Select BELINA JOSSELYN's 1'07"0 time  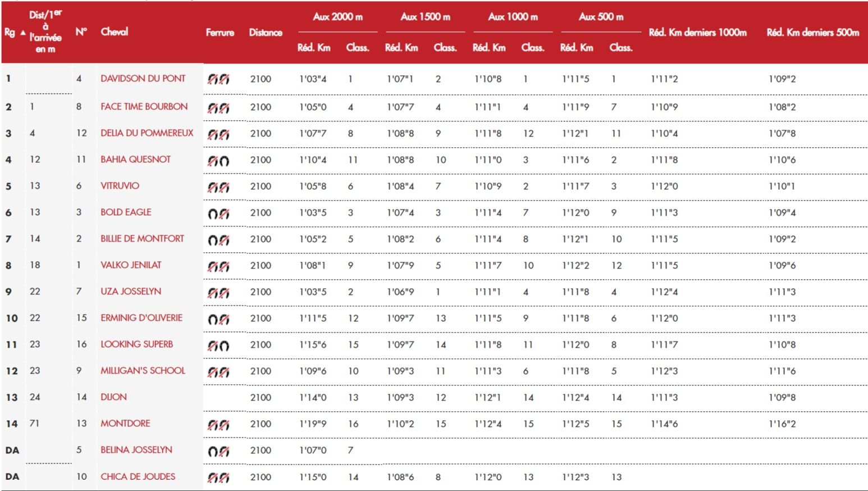313,451
